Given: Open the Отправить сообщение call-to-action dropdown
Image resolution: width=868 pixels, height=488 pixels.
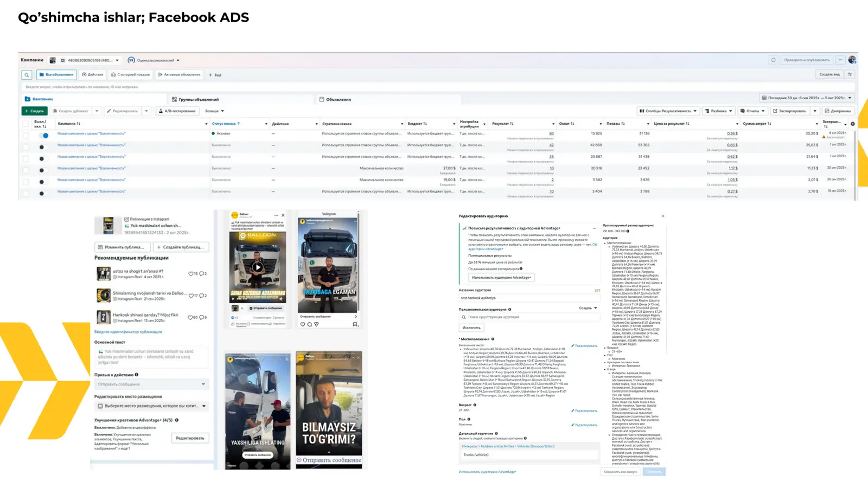Looking at the screenshot, I should 151,384.
